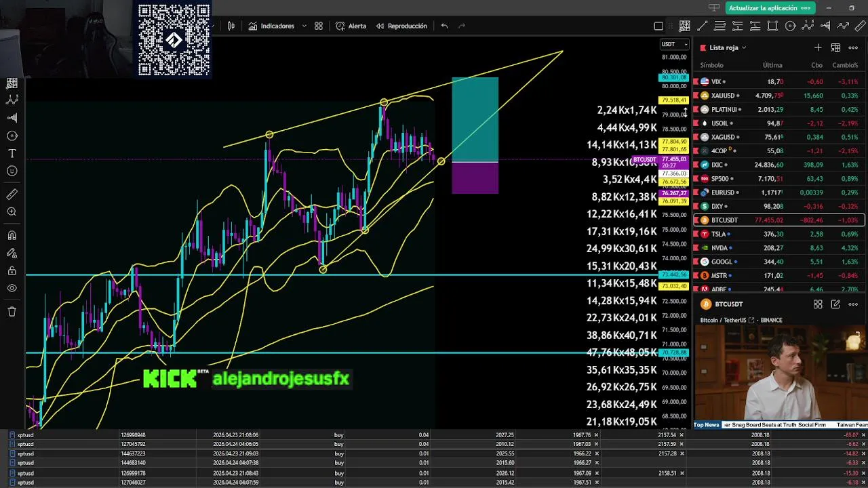This screenshot has height=488, width=868.
Task: Click the monitor display icon in the title bar
Action: [713, 8]
